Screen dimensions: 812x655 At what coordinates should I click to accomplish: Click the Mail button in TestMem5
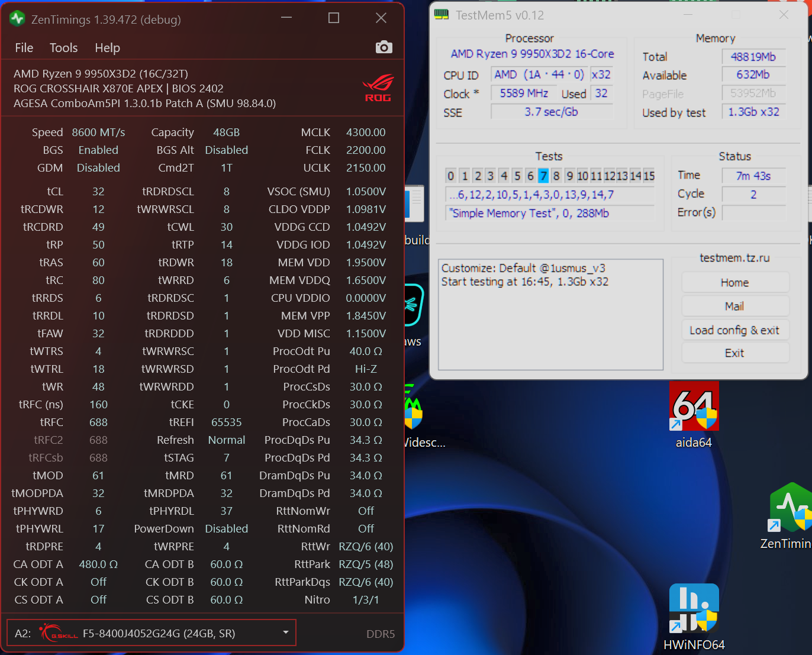click(735, 306)
